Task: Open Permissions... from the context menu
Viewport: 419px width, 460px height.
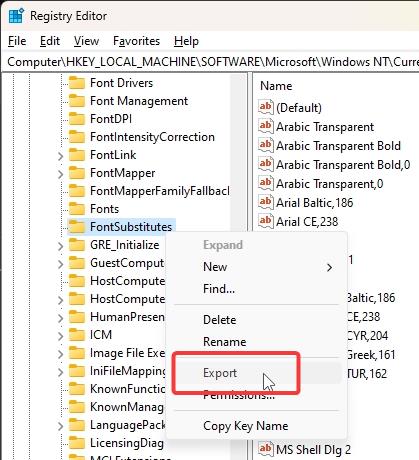Action: point(257,395)
